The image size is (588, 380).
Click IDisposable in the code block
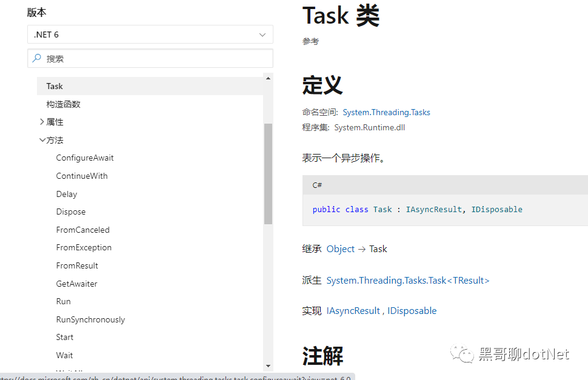point(497,210)
